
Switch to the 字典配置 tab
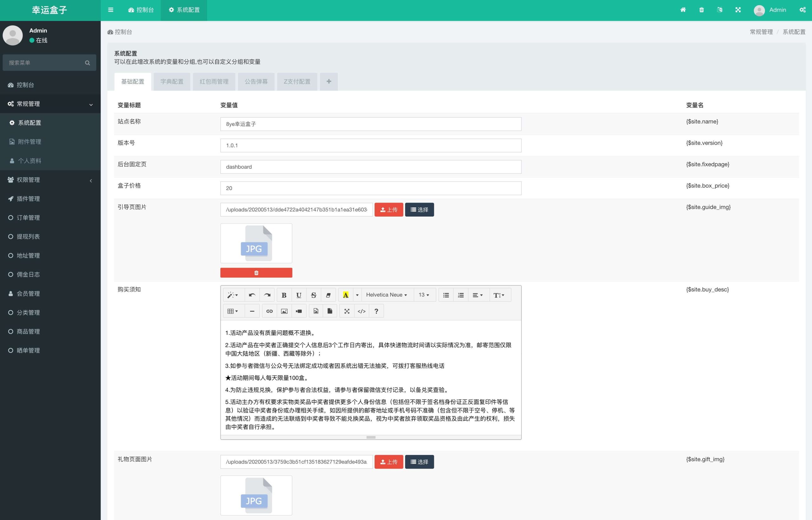172,81
